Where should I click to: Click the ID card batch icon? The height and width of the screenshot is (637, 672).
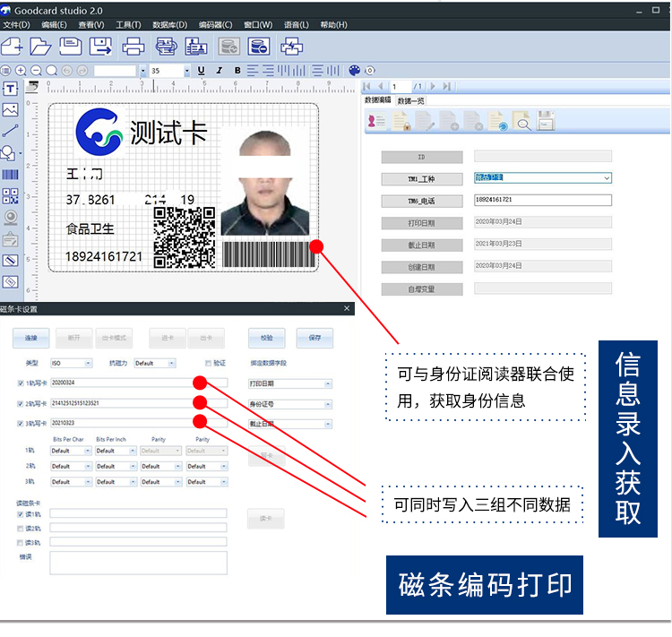(196, 47)
